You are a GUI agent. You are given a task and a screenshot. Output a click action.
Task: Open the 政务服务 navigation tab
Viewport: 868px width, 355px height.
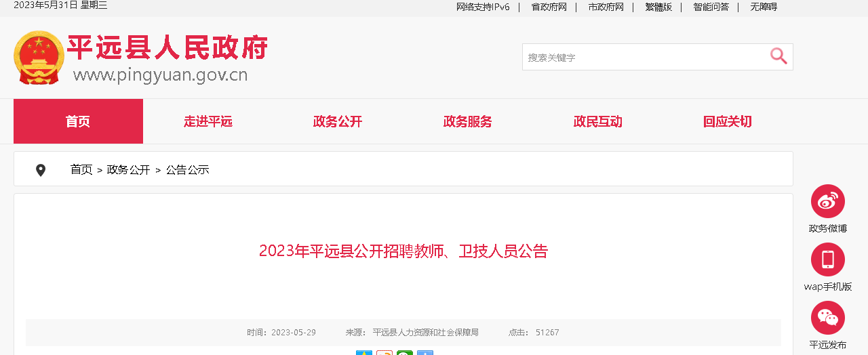(x=468, y=122)
